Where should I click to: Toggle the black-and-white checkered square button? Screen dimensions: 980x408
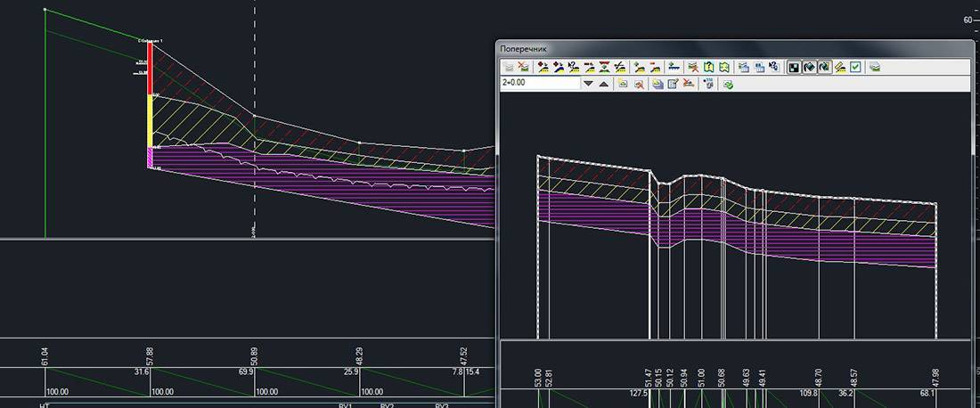794,67
